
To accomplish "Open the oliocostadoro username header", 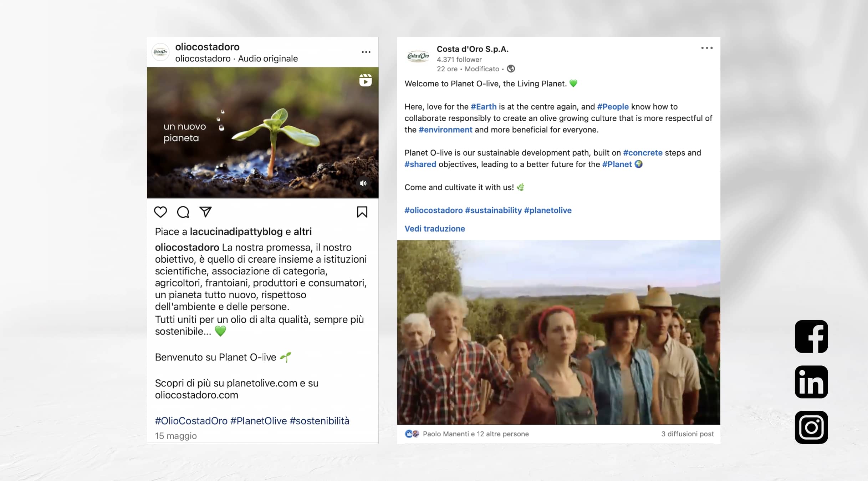I will pos(207,47).
